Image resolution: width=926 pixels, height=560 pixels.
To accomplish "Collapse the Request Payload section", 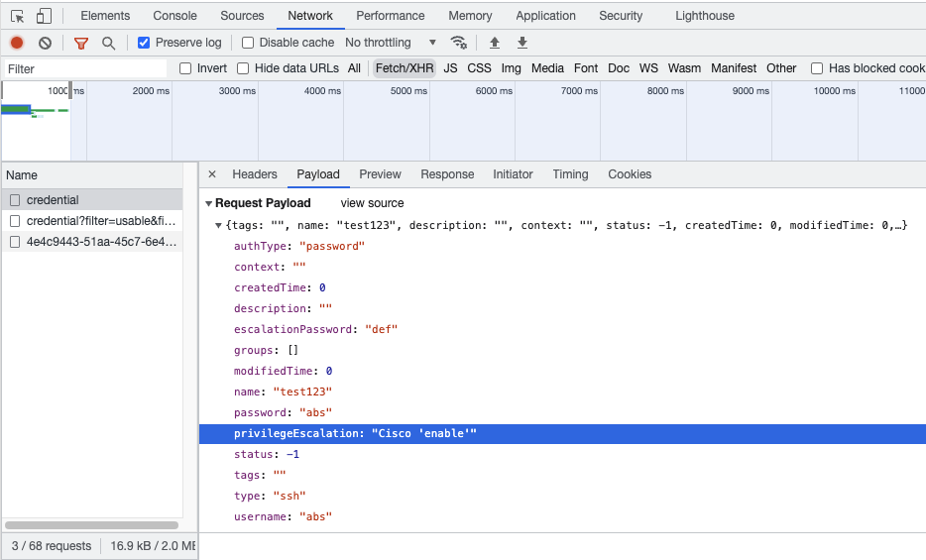I will 208,203.
